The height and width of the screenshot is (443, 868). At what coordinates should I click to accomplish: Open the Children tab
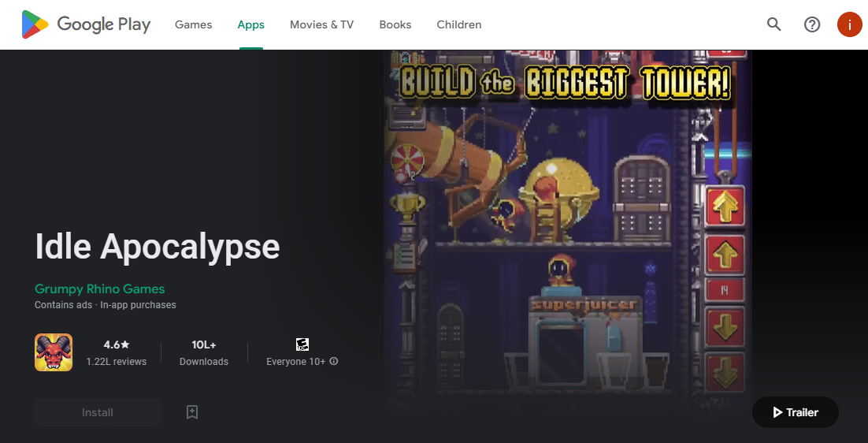(x=459, y=24)
